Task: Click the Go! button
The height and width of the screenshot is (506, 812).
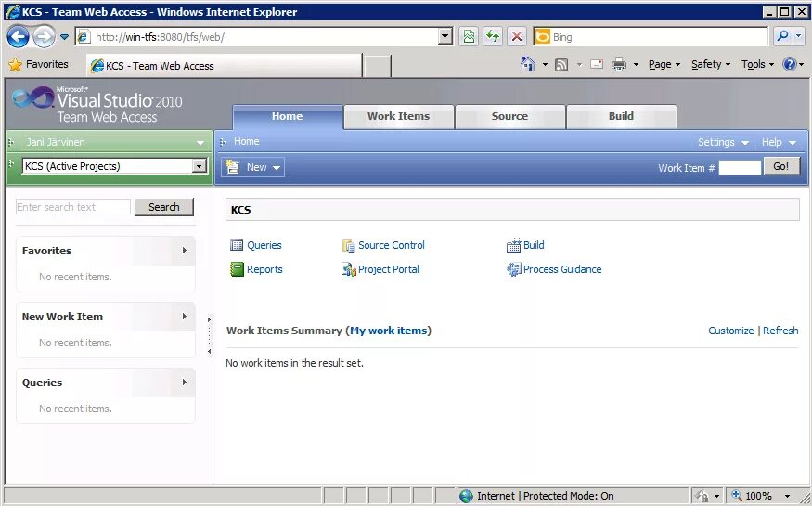Action: click(x=781, y=167)
